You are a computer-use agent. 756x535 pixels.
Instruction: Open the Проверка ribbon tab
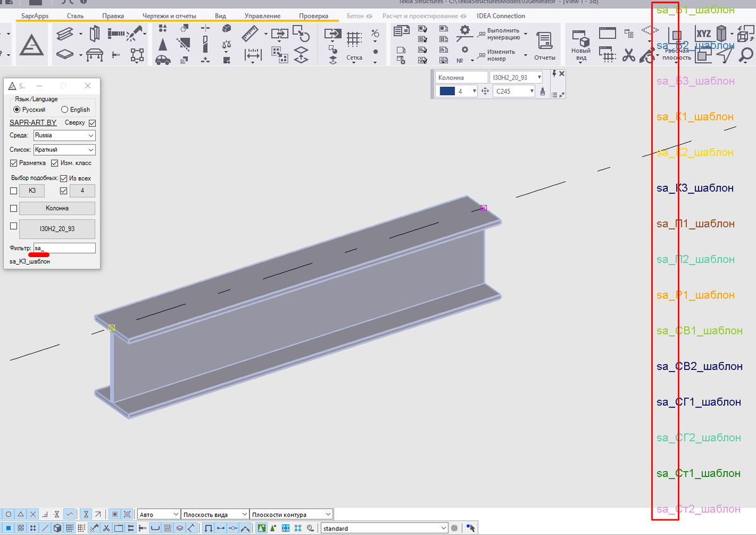pos(313,16)
